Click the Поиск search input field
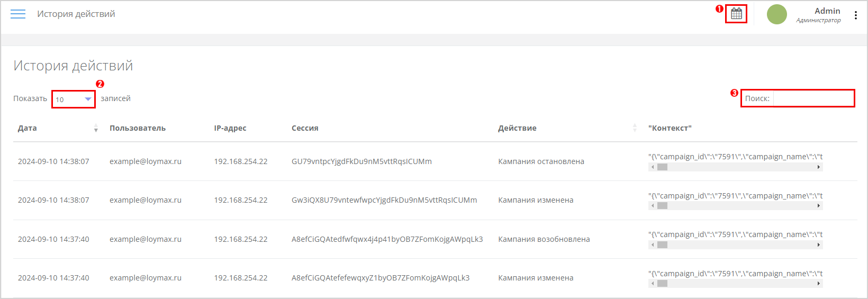 (x=813, y=98)
